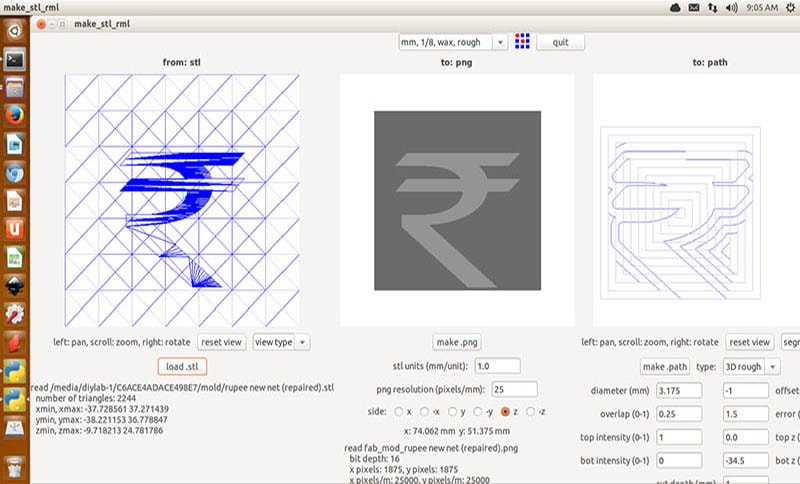This screenshot has width=800, height=484.
Task: Click the 'x: 74.062 mm y: 51.375 mm' readout
Action: (x=457, y=431)
